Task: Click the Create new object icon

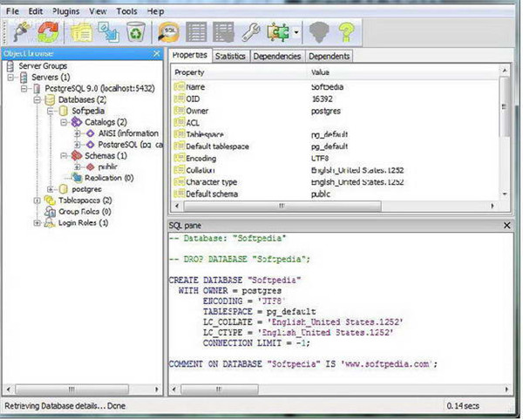Action: [x=110, y=32]
